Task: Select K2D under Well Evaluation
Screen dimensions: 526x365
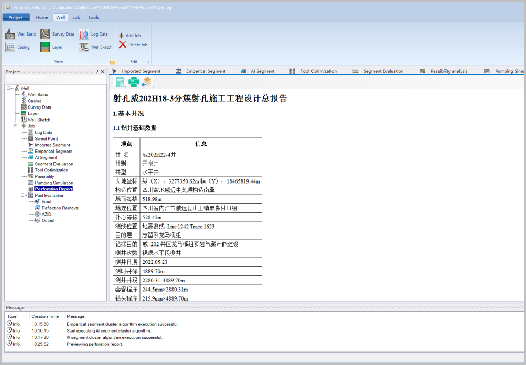Action: [43, 214]
